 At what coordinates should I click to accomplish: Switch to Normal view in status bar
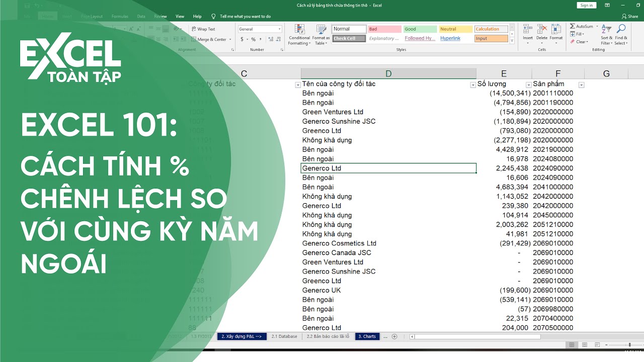pyautogui.click(x=572, y=345)
